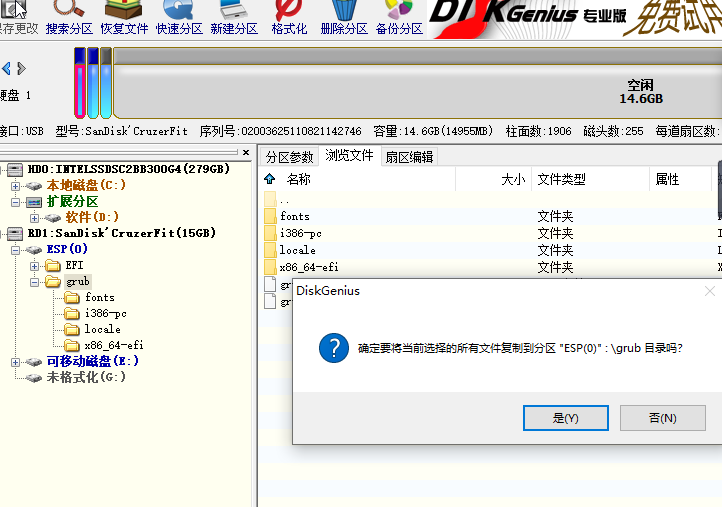The width and height of the screenshot is (722, 507).
Task: Switch to the 浏览文件 tab
Action: [349, 156]
